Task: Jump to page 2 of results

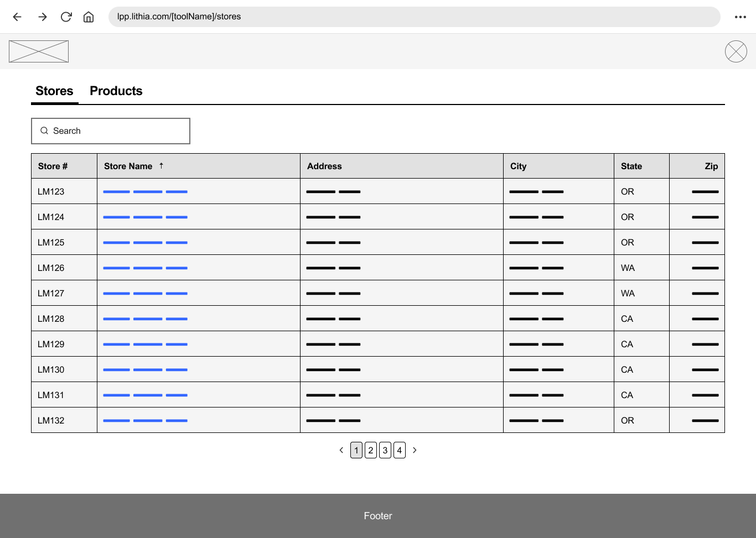Action: pyautogui.click(x=371, y=450)
